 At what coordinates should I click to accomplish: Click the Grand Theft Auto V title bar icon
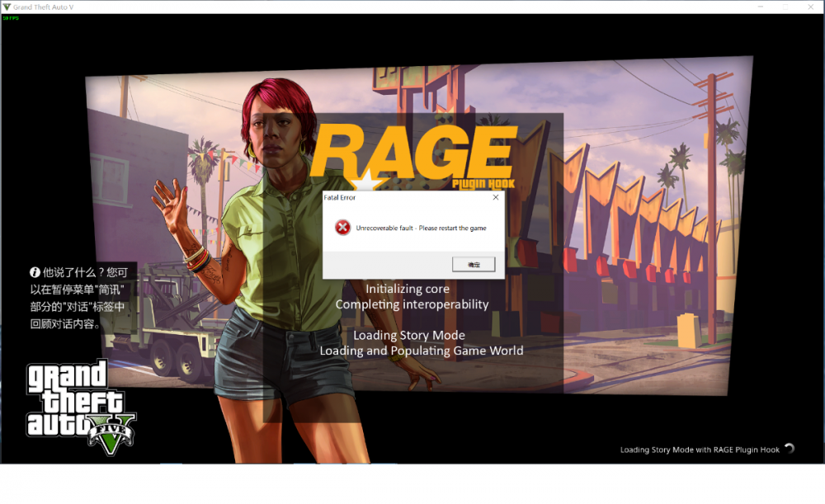7,7
